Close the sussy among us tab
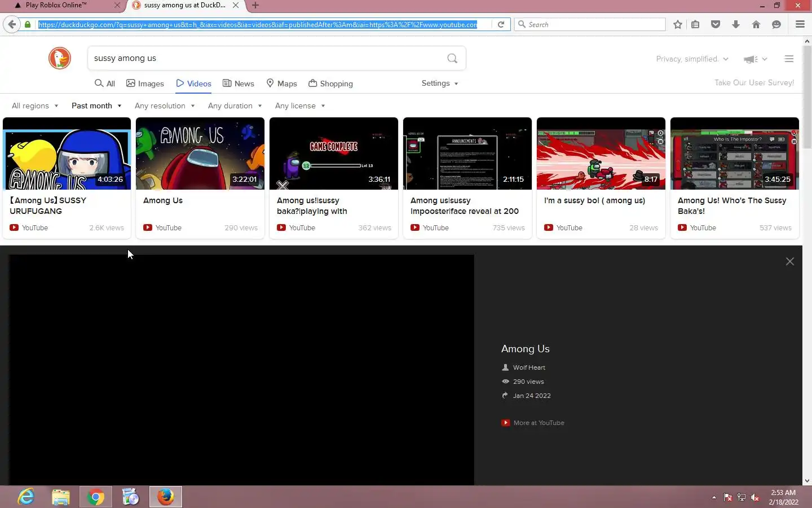 coord(236,5)
